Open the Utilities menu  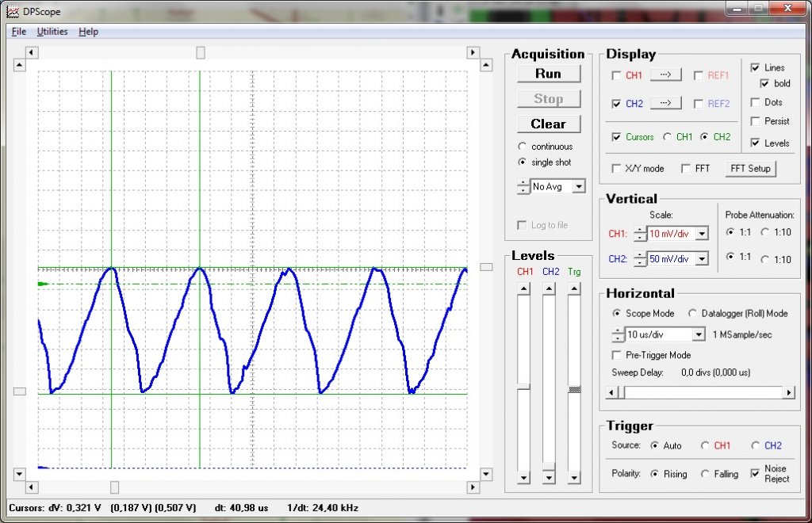[x=52, y=32]
